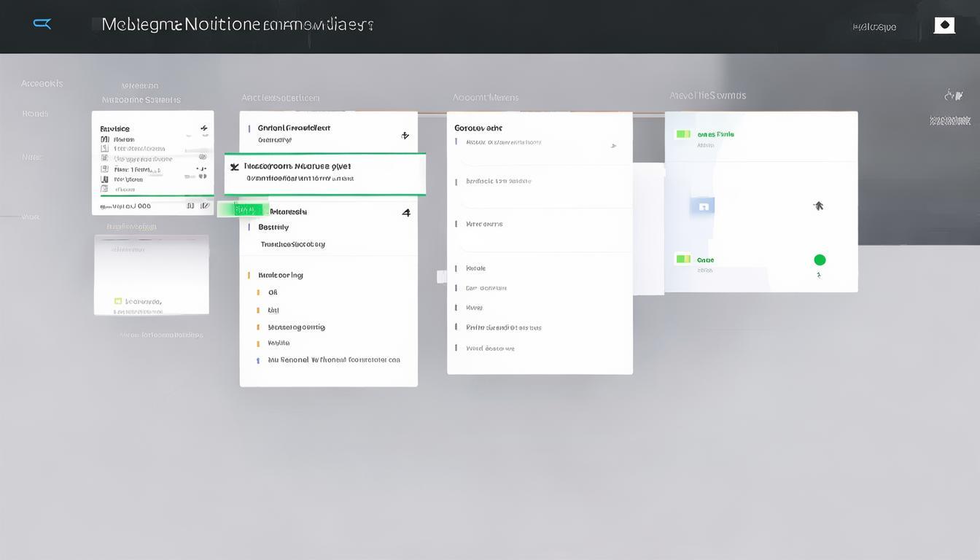Select the green-outlined highlighted row in the second card

point(324,174)
